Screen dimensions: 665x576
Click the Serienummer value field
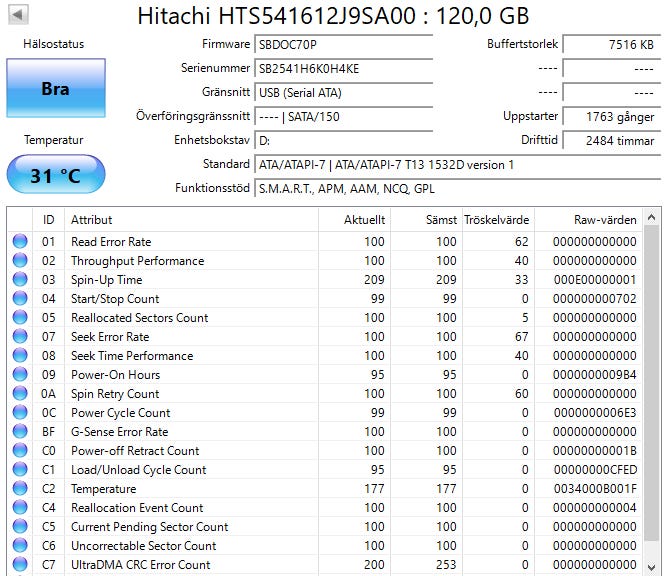[x=343, y=69]
